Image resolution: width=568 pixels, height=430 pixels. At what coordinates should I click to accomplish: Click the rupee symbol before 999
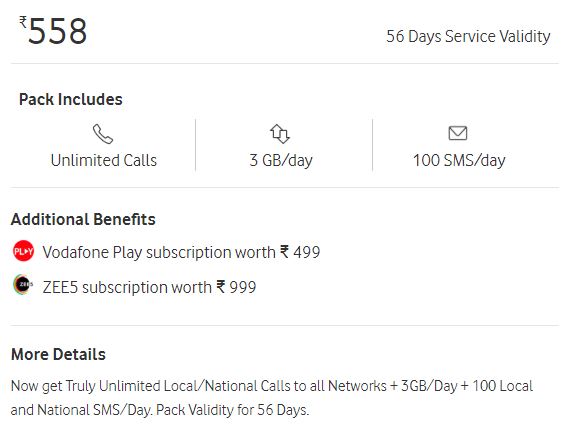221,286
